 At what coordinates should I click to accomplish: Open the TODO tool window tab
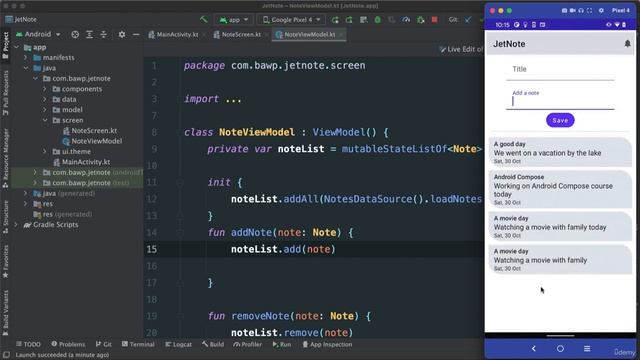[28, 344]
